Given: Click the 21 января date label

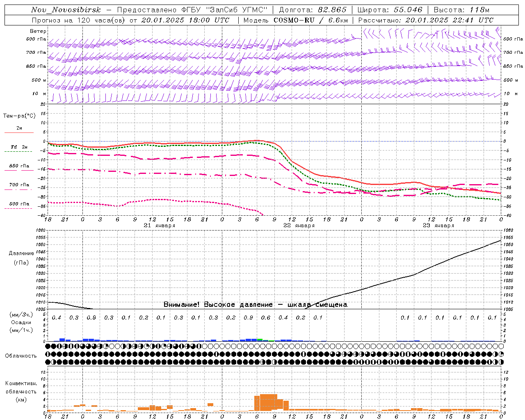Looking at the screenshot, I should [160, 226].
